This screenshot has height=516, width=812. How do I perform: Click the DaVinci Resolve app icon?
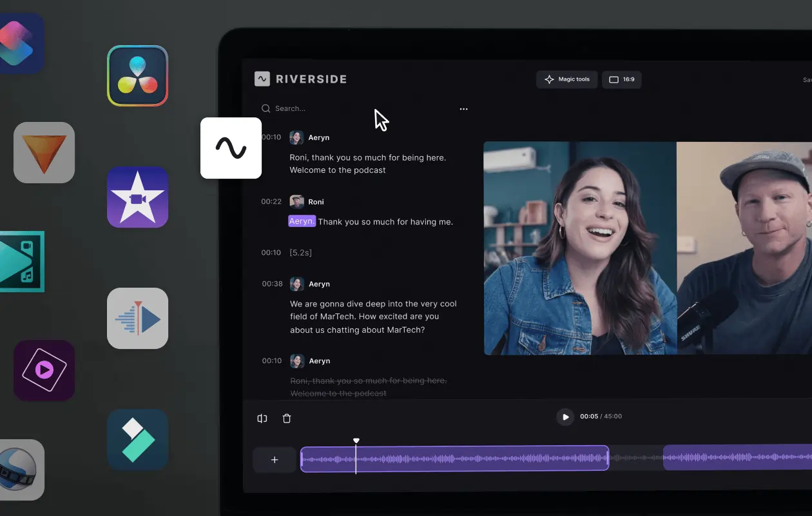coord(137,75)
